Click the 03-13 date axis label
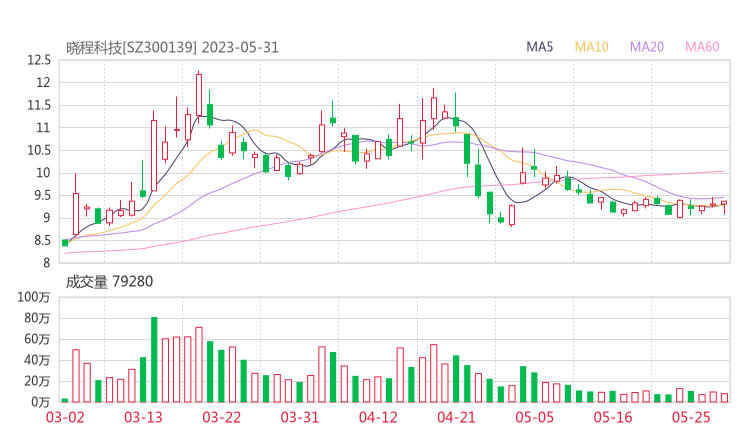 pos(143,417)
